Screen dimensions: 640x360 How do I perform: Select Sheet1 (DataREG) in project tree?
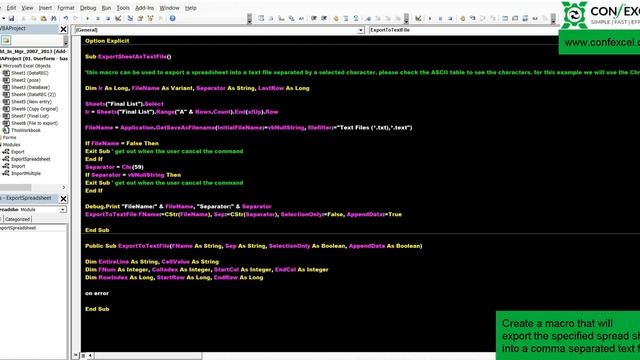click(29, 73)
